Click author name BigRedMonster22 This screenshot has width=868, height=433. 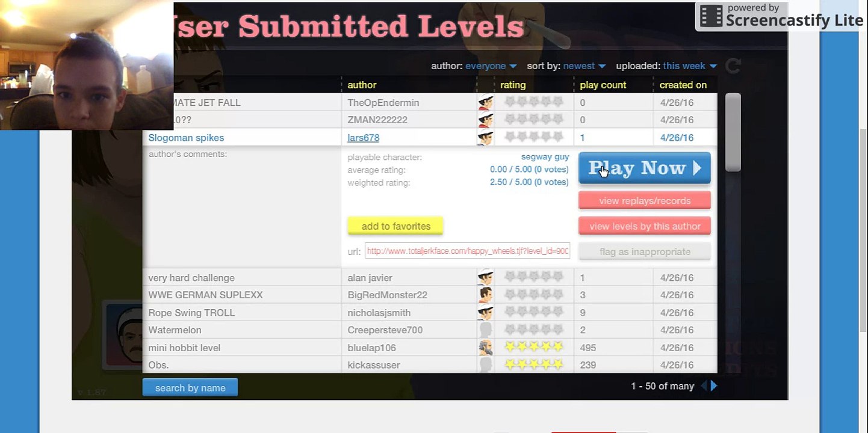click(x=387, y=295)
